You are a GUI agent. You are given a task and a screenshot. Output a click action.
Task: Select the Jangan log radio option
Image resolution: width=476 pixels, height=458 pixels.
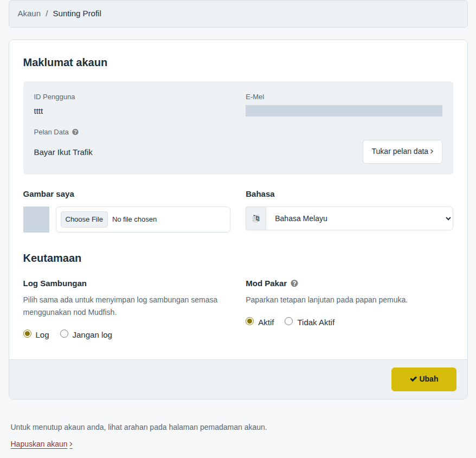(64, 334)
